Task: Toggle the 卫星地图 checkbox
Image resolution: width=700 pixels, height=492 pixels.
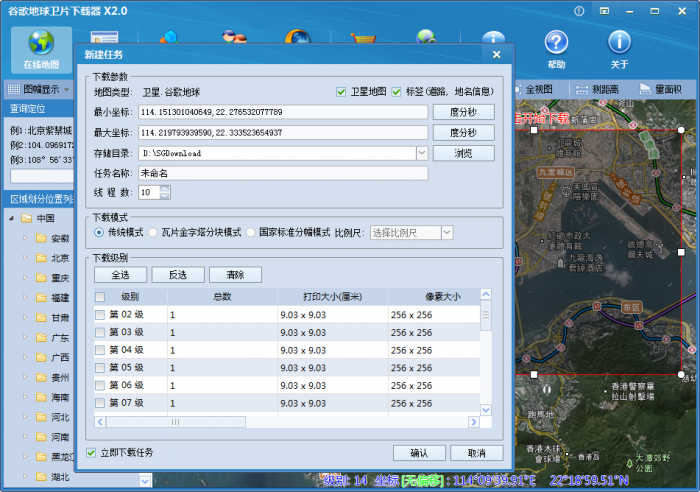Action: [341, 92]
